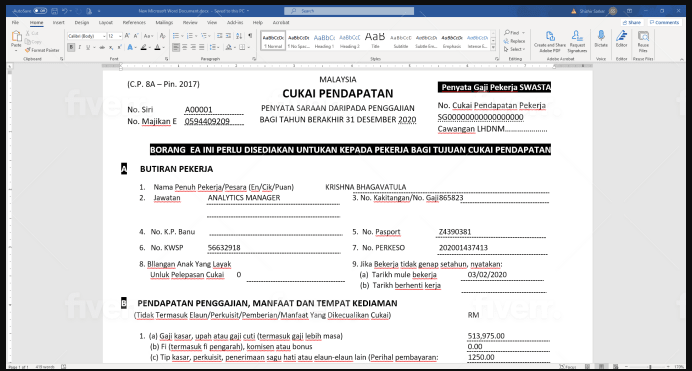Click Create and Share Adobe PDF
Image resolution: width=692 pixels, height=371 pixels.
[x=549, y=41]
